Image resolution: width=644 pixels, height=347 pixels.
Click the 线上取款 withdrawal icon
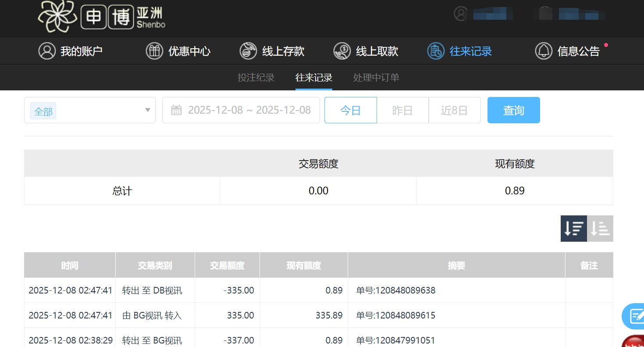tap(342, 51)
